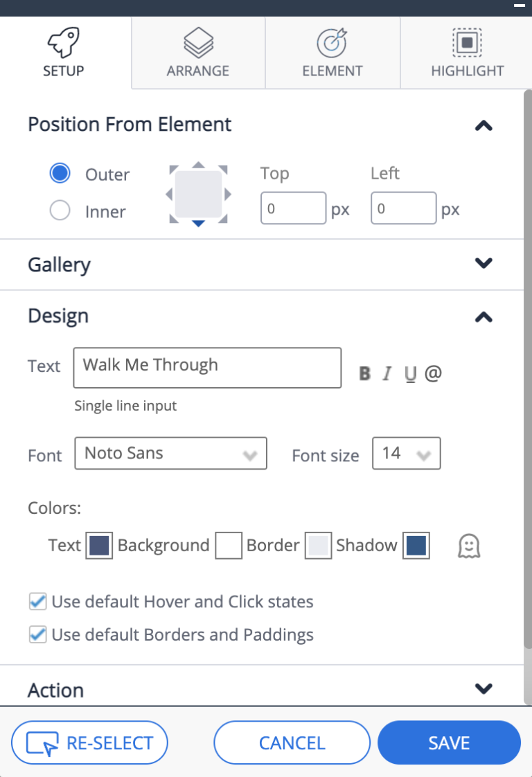
Task: Collapse the Design section
Action: tap(484, 316)
